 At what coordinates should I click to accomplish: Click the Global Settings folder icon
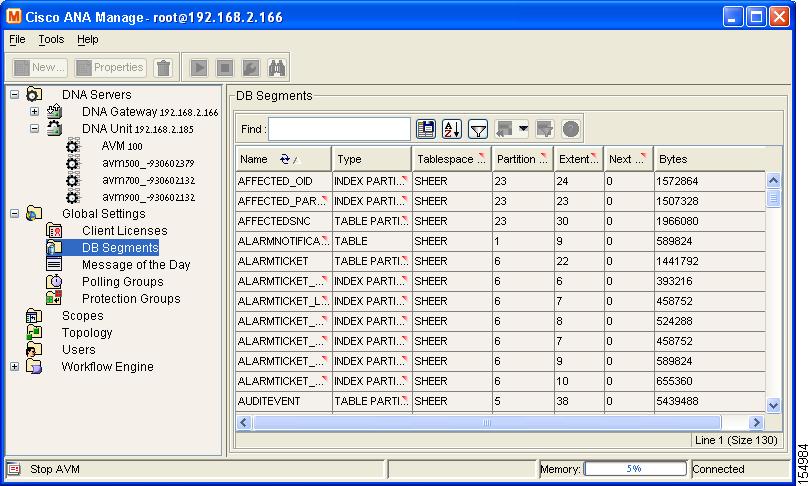pyautogui.click(x=34, y=213)
